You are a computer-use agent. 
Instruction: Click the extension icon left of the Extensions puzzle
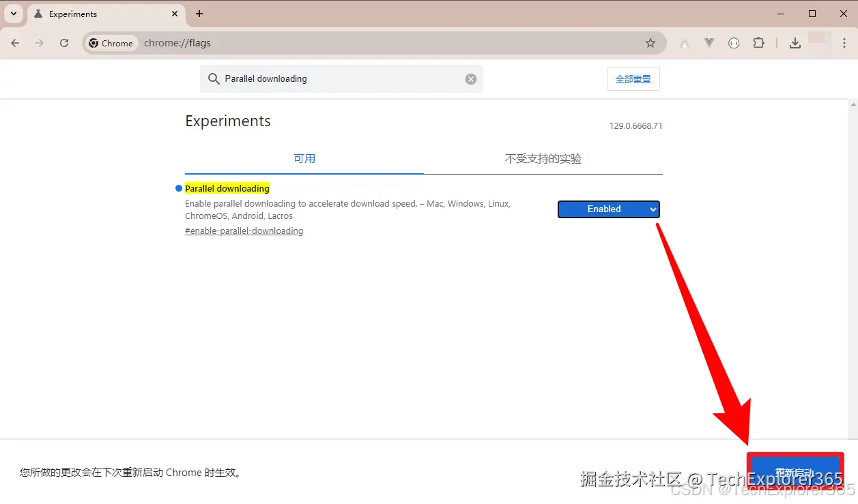pos(734,43)
